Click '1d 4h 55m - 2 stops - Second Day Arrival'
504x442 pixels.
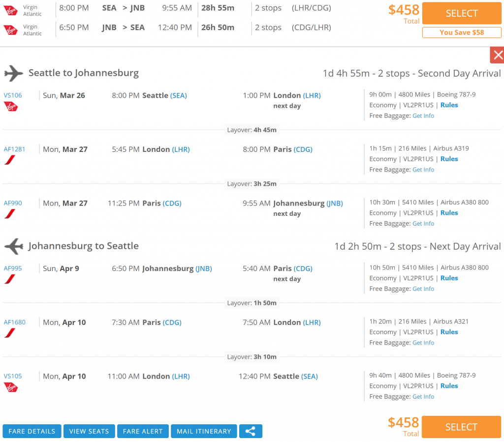click(412, 74)
